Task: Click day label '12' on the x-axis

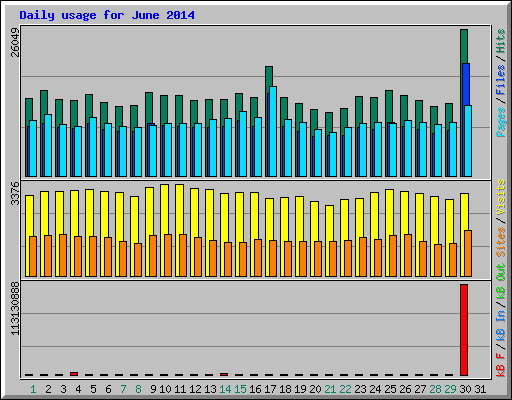Action: click(195, 389)
